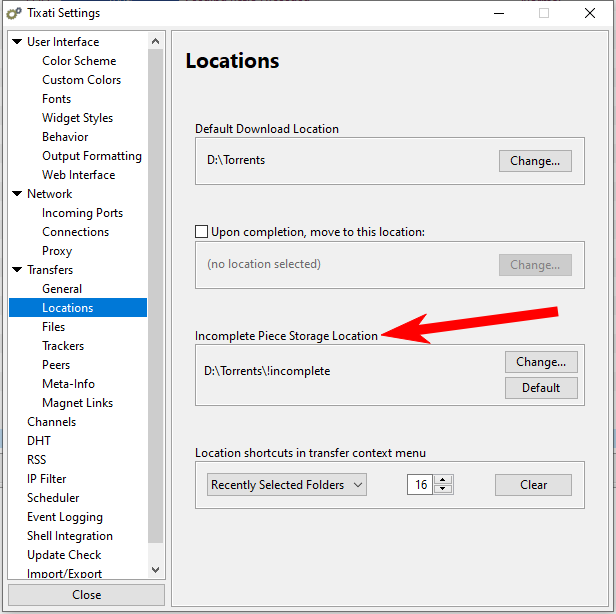Go to Proxy settings

pyautogui.click(x=57, y=251)
